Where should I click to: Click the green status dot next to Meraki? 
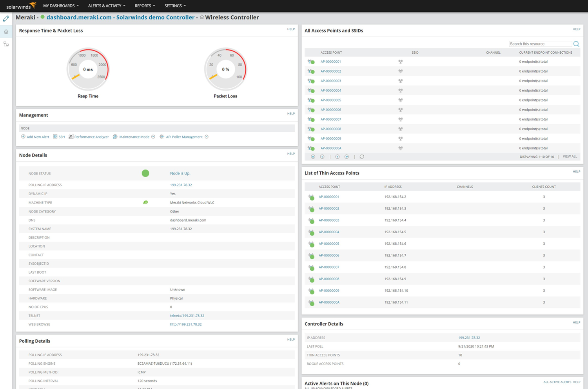tap(42, 17)
